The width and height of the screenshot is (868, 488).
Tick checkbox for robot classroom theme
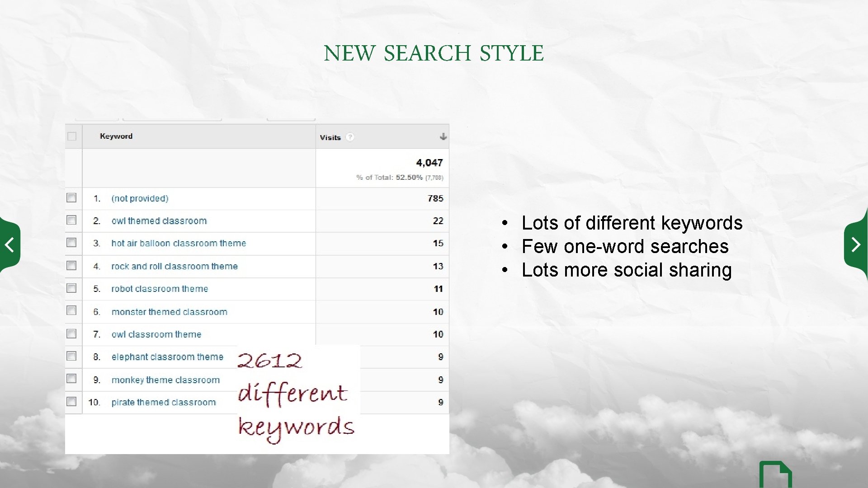coord(71,288)
